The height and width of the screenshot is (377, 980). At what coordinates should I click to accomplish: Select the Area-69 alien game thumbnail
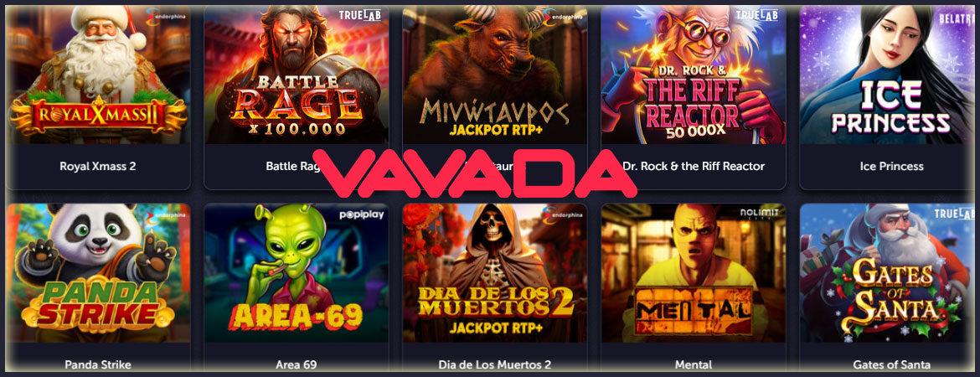point(297,272)
